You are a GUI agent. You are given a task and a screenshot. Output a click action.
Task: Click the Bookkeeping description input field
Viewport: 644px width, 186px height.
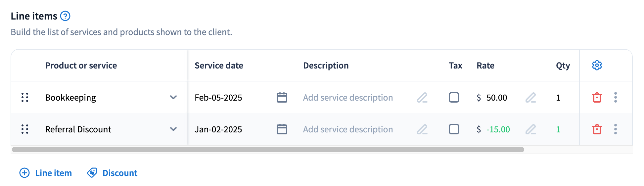click(348, 98)
